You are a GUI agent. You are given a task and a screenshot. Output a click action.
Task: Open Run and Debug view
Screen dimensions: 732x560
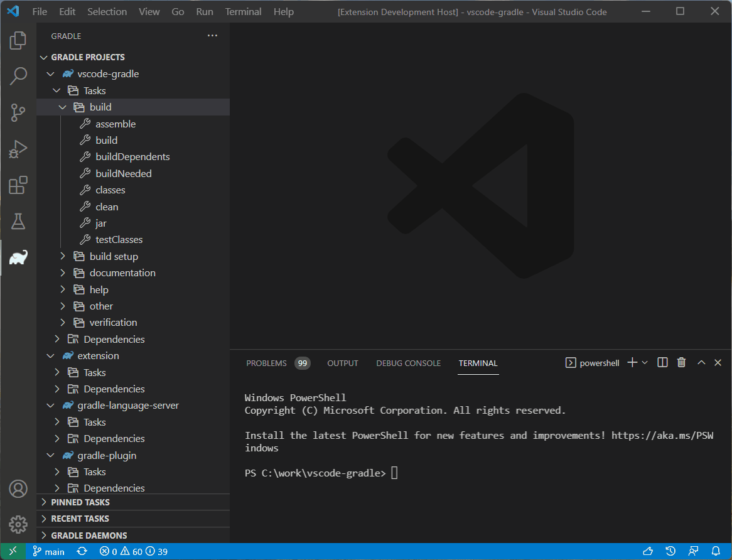tap(18, 149)
